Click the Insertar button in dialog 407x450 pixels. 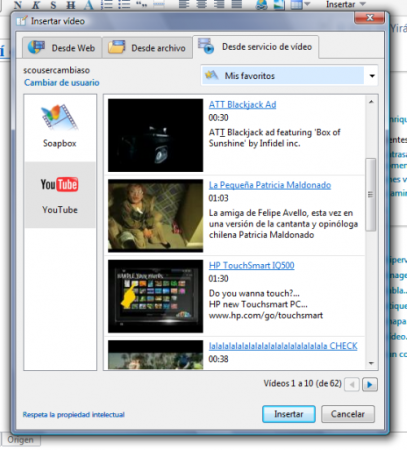(x=289, y=414)
